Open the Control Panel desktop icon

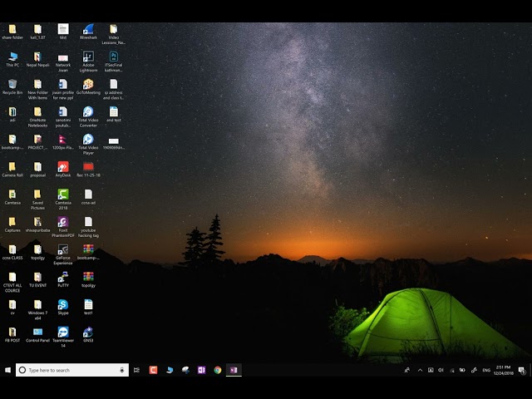[x=37, y=332]
